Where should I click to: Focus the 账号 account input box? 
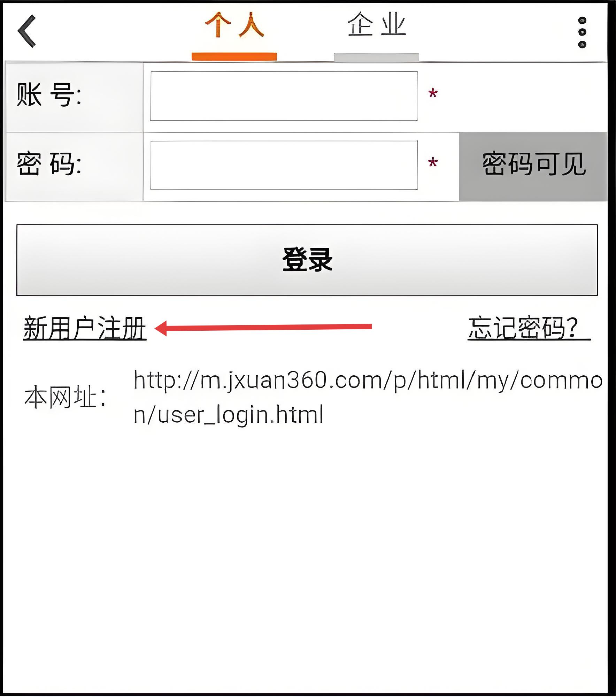point(284,96)
